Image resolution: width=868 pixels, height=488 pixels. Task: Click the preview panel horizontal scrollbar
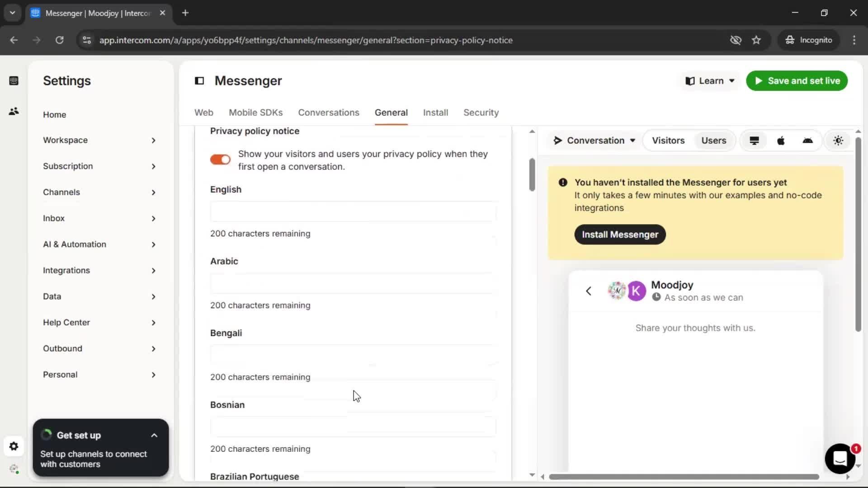point(684,477)
